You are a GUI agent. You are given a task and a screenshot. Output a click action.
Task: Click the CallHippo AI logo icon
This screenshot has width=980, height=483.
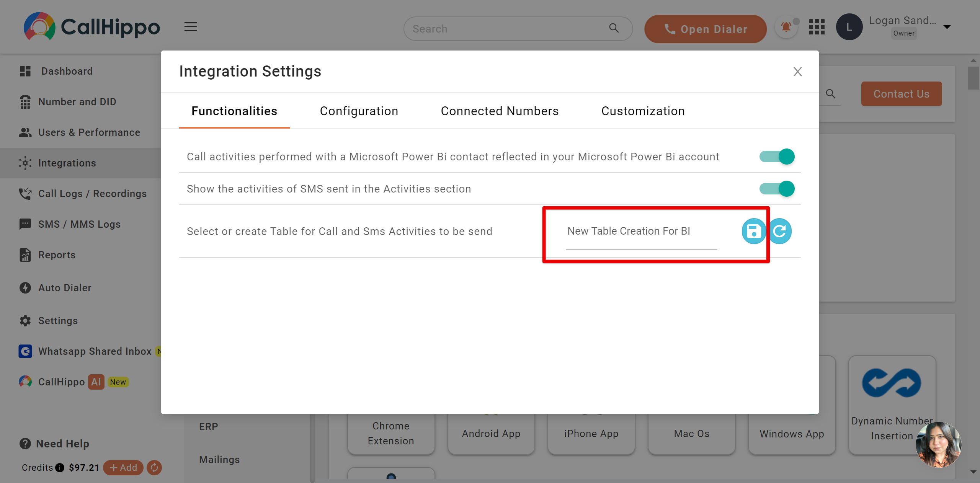coord(25,382)
